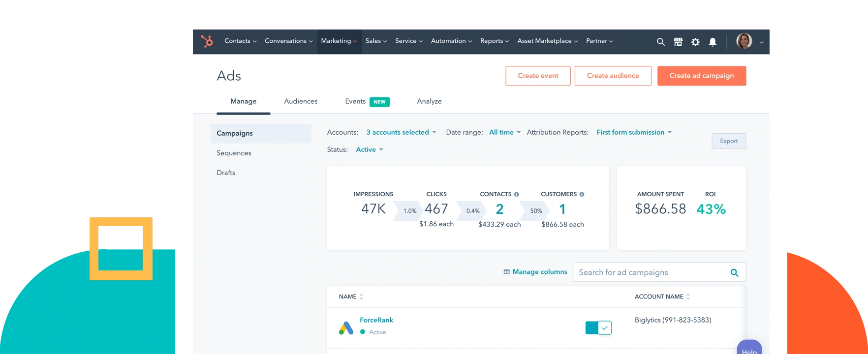
Task: Click the user profile avatar
Action: click(744, 41)
